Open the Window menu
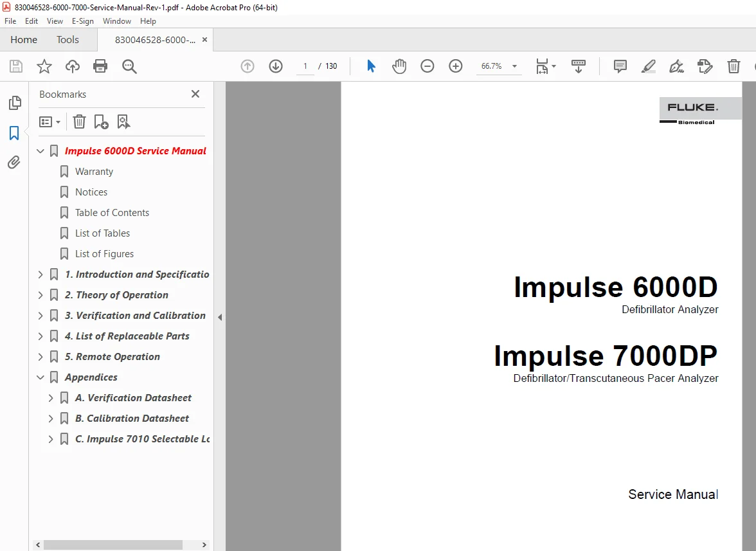Screen dimensions: 756x551 117,21
